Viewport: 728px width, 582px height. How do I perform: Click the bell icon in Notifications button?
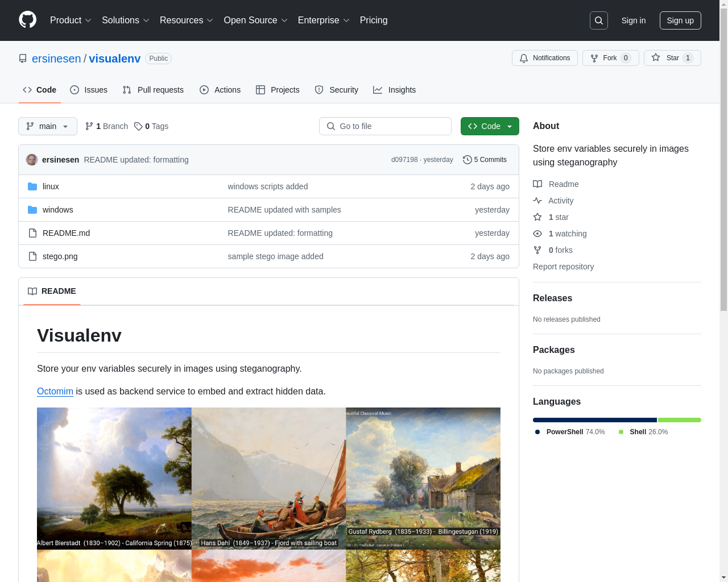[524, 58]
